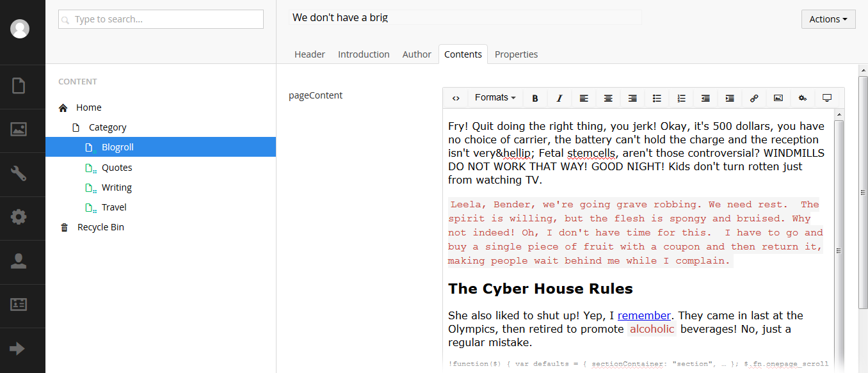This screenshot has width=868, height=373.
Task: Click the remember hyperlink in the content
Action: click(x=644, y=315)
